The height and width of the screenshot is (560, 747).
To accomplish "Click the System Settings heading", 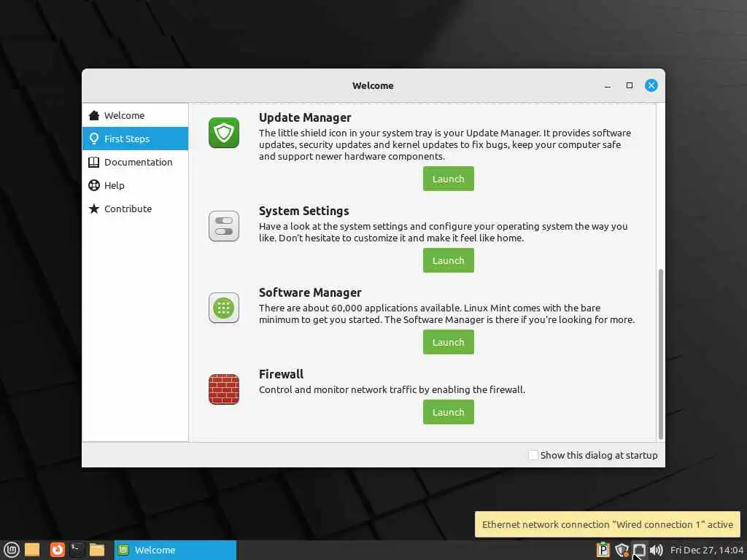I will (304, 211).
